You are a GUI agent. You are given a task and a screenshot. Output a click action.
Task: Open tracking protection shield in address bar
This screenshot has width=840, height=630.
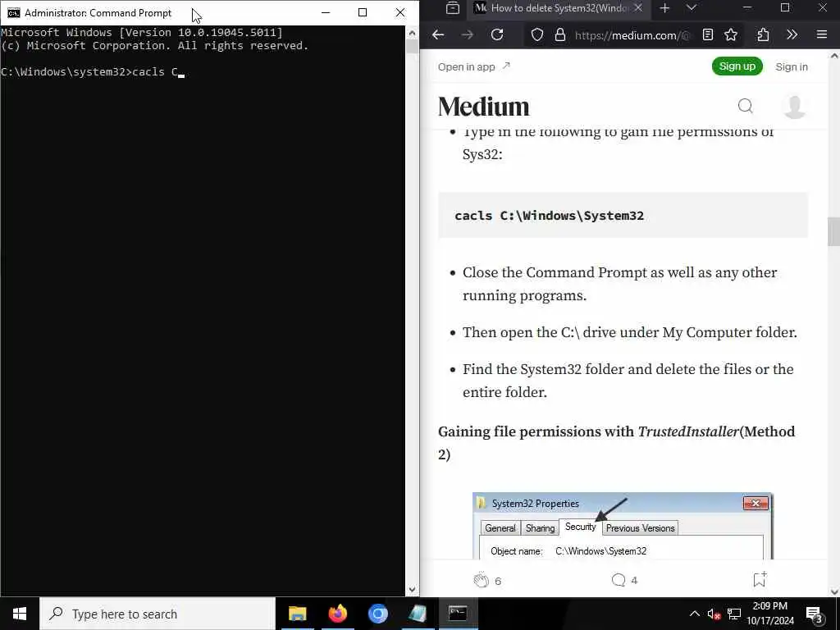(x=536, y=35)
